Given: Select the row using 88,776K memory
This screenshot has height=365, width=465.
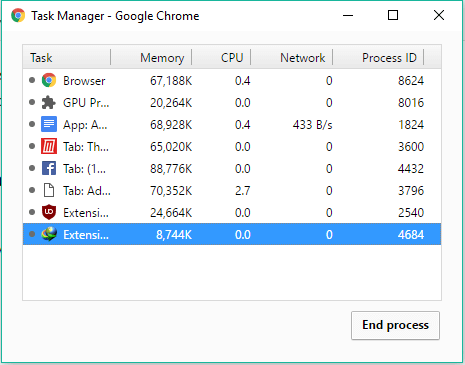Looking at the screenshot, I should pyautogui.click(x=232, y=168).
